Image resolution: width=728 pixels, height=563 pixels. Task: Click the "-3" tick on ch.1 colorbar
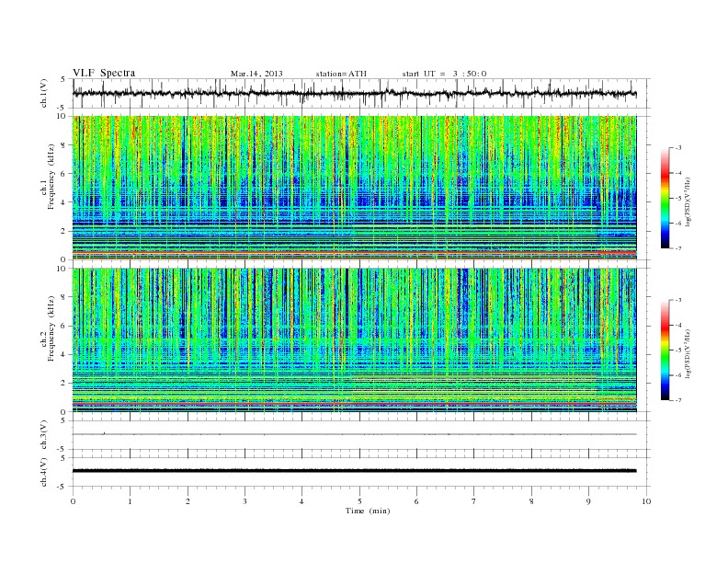click(678, 148)
